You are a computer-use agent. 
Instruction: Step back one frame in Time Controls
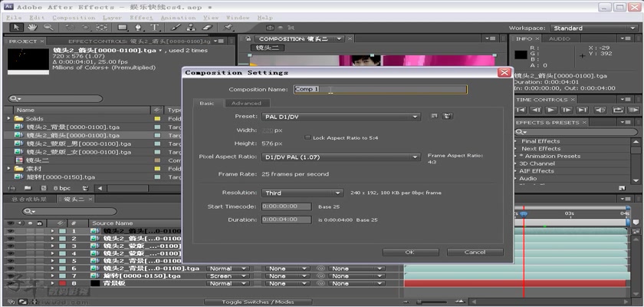coord(536,110)
